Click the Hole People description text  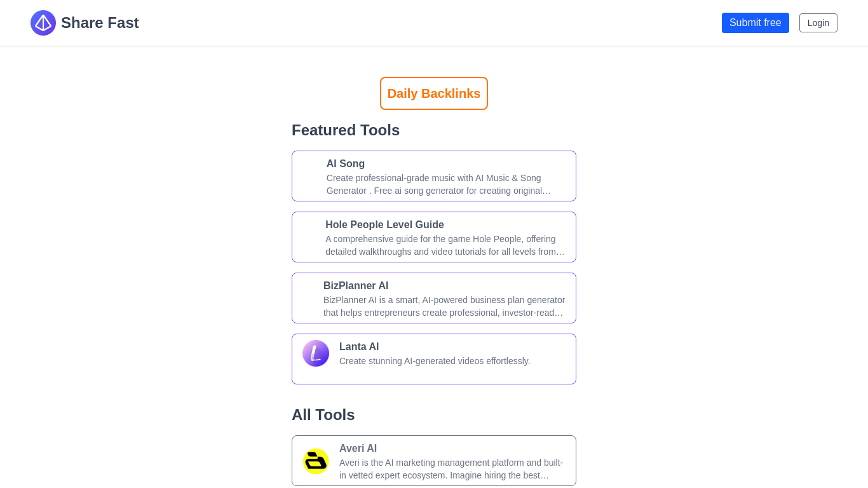click(x=445, y=245)
